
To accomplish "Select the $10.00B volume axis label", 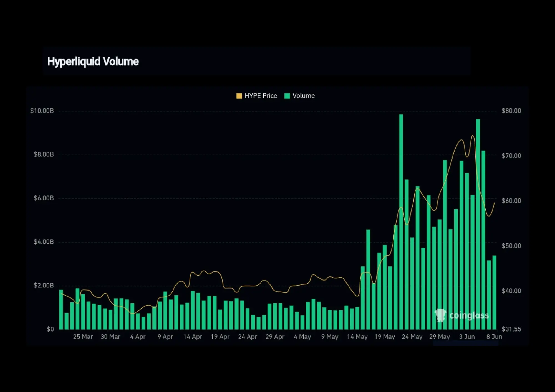I will [x=42, y=111].
